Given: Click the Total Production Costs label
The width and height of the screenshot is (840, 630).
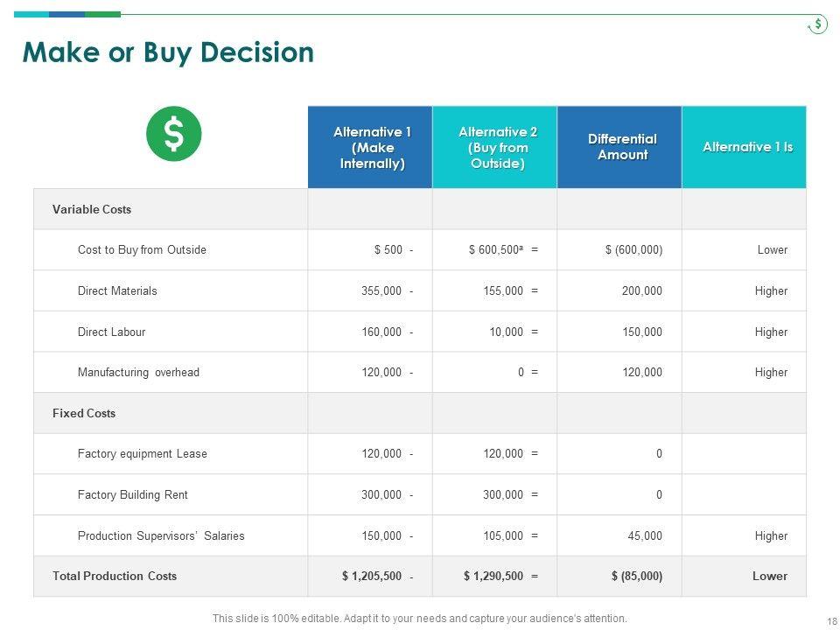Looking at the screenshot, I should pos(115,577).
